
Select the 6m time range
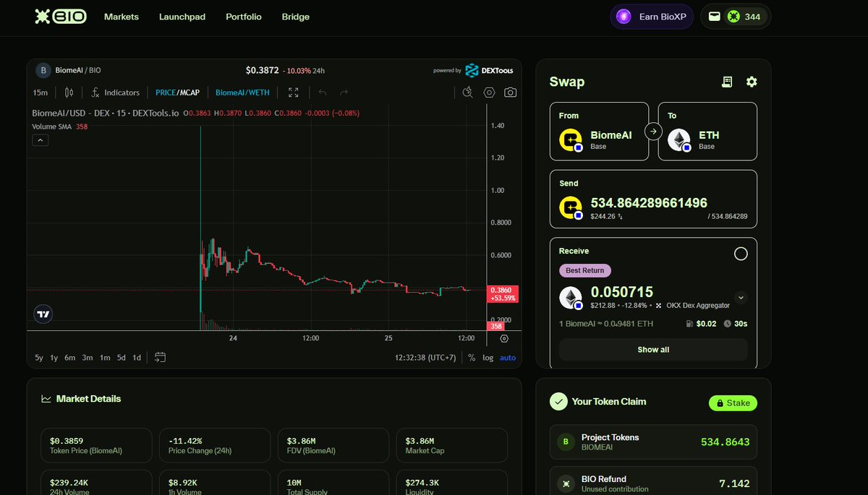pyautogui.click(x=70, y=358)
